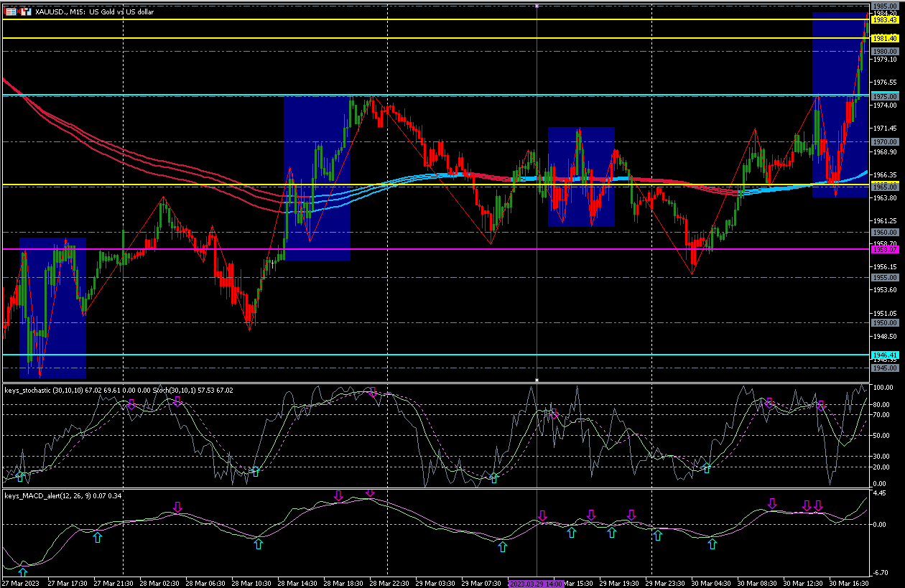Image resolution: width=905 pixels, height=588 pixels.
Task: Click the 20.00 stochastic scale value
Action: pos(881,467)
